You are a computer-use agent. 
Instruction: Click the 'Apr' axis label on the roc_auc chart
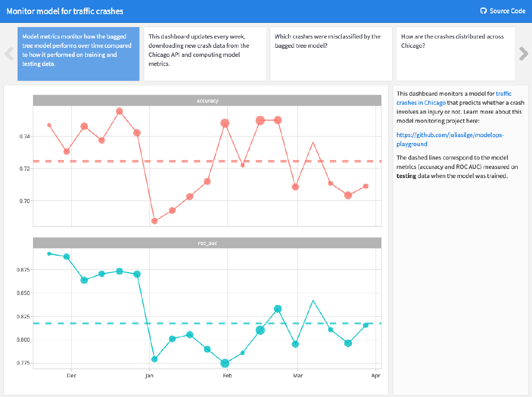point(376,375)
